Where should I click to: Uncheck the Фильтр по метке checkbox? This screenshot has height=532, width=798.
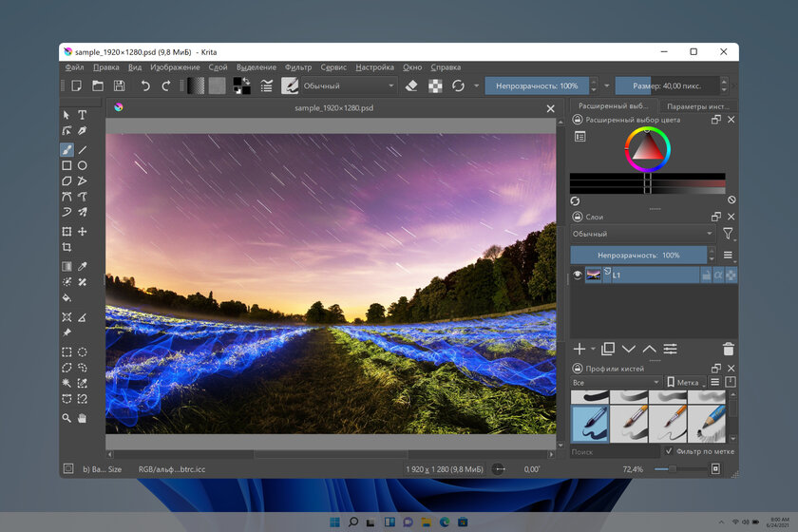pyautogui.click(x=669, y=451)
